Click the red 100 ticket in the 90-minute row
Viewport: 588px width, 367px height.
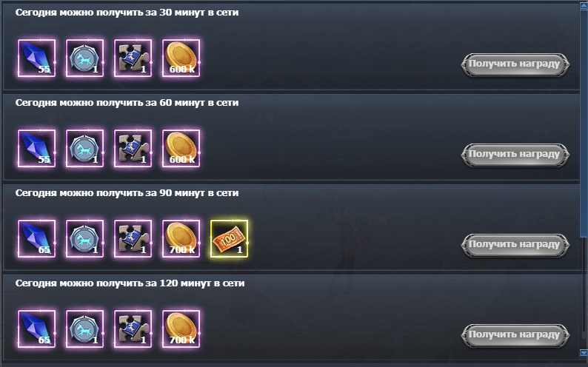(x=229, y=238)
